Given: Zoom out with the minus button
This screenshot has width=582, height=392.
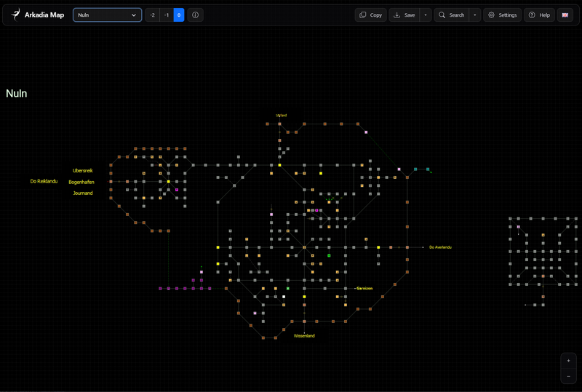Looking at the screenshot, I should [568, 376].
